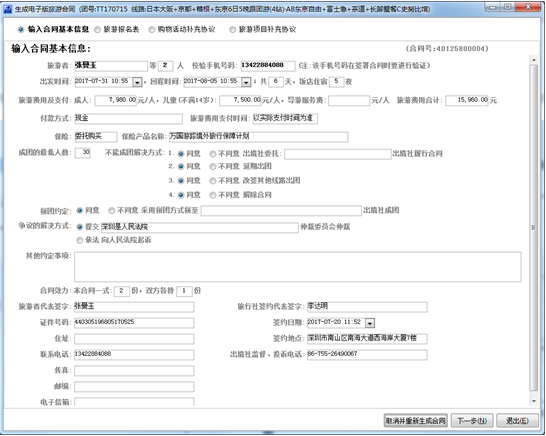Viewport: 546px width, 436px height.
Task: Select 同意 for 拼团约定
Action: tap(80, 211)
